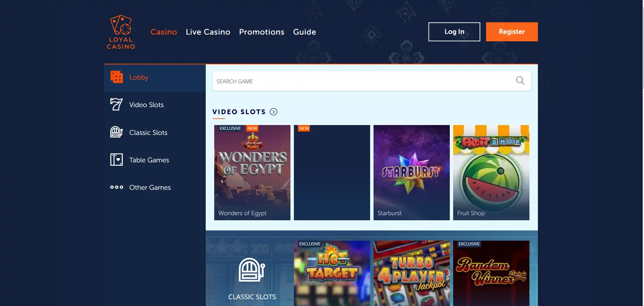
Task: Click the search magnifying glass icon
Action: 520,81
